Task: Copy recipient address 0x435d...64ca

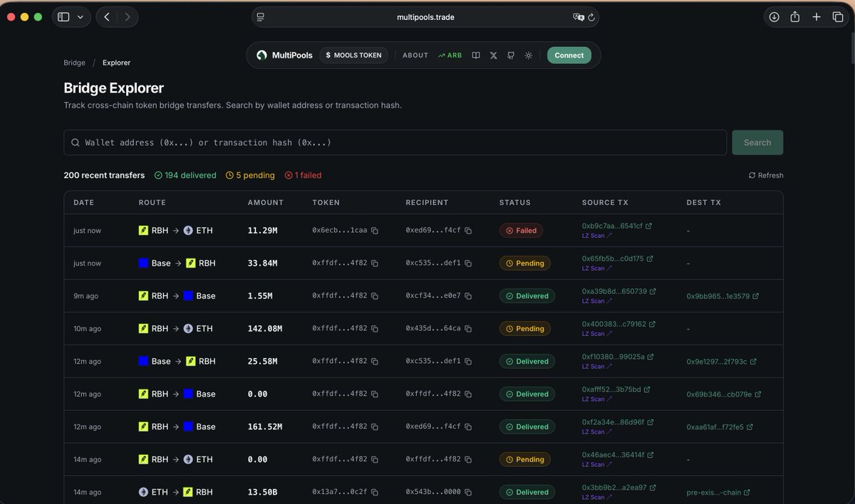Action: (468, 329)
